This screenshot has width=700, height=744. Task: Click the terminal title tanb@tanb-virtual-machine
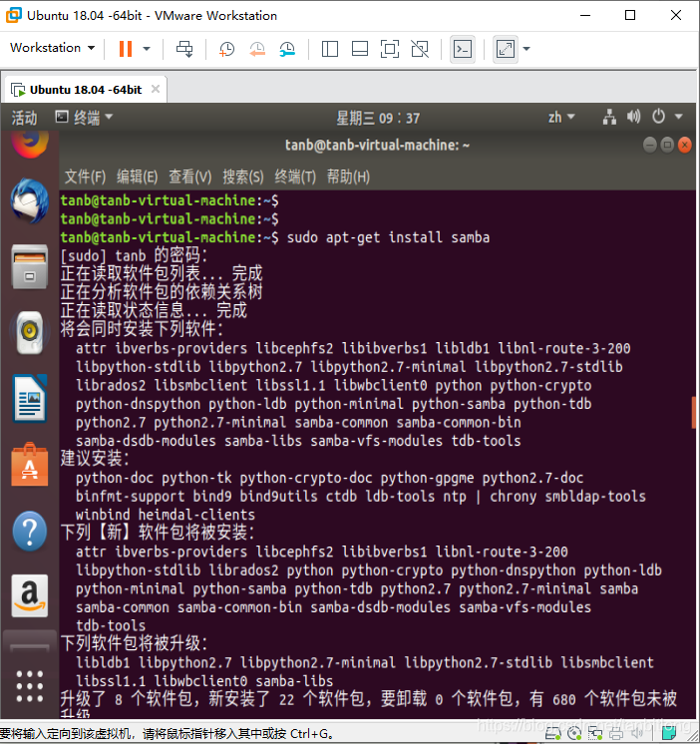point(377,145)
